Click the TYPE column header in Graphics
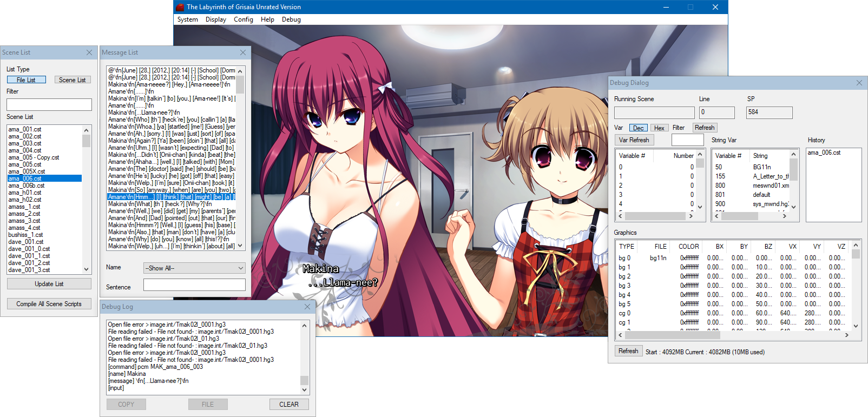 pos(627,247)
